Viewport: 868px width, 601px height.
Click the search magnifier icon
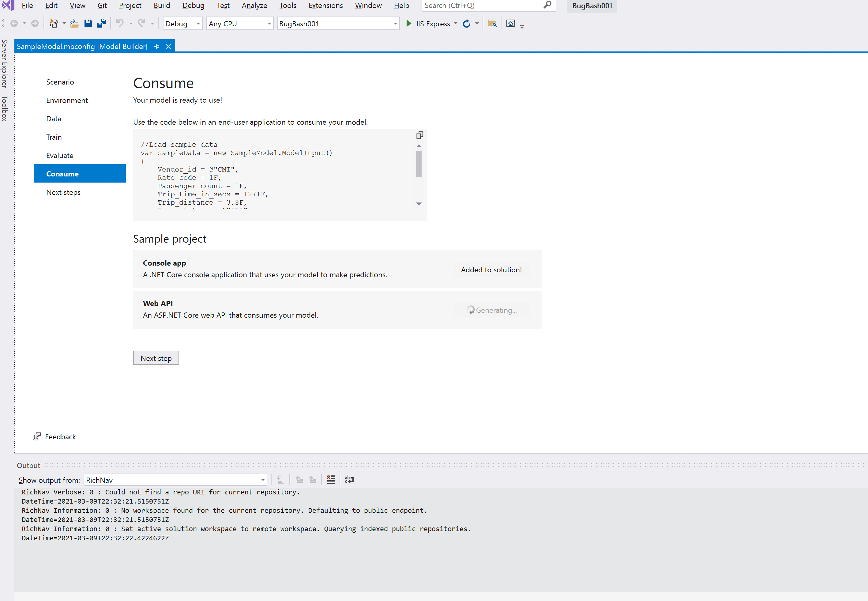click(548, 5)
